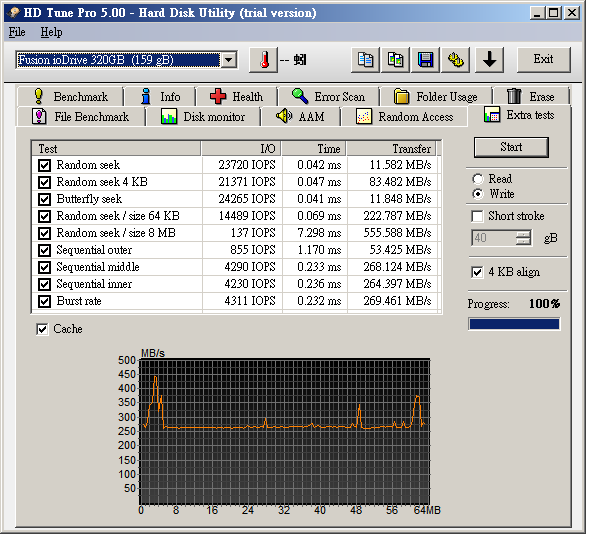Screen dimensions: 614x534
Task: Click the copy screenshot toolbar icon
Action: click(395, 60)
